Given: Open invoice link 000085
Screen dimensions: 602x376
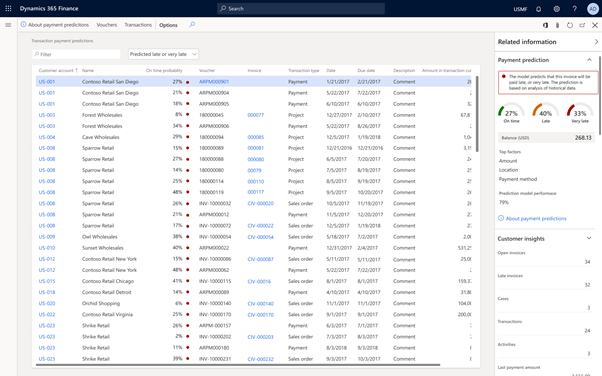Looking at the screenshot, I should [256, 137].
